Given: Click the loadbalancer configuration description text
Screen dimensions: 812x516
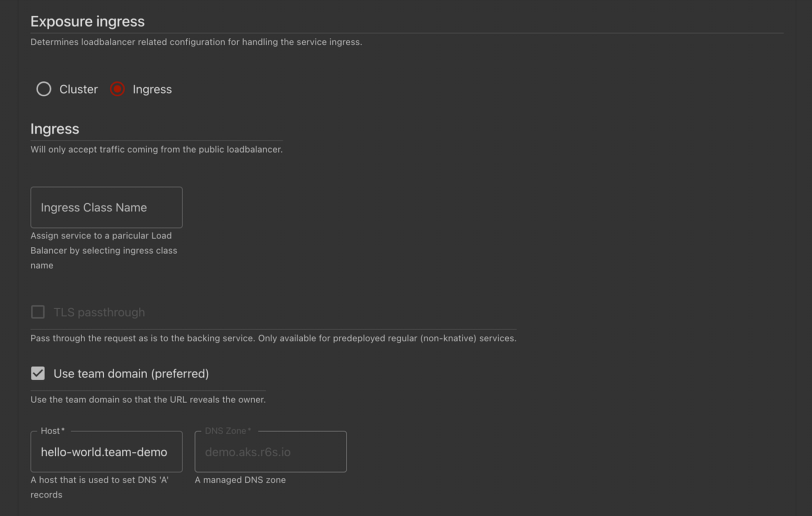Looking at the screenshot, I should point(196,42).
